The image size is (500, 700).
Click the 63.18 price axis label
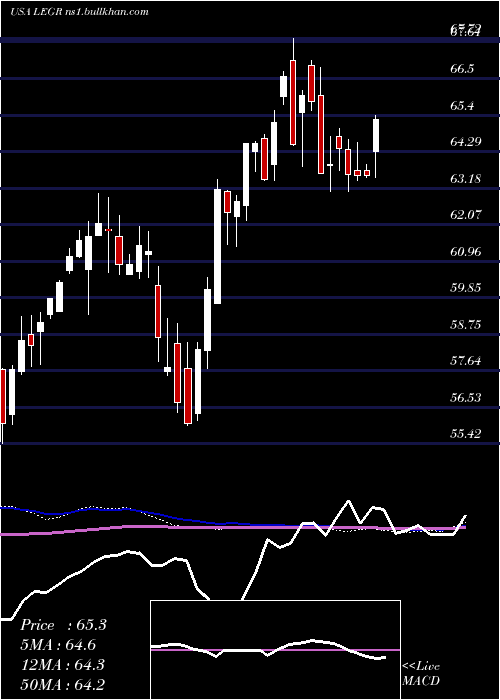tap(466, 179)
